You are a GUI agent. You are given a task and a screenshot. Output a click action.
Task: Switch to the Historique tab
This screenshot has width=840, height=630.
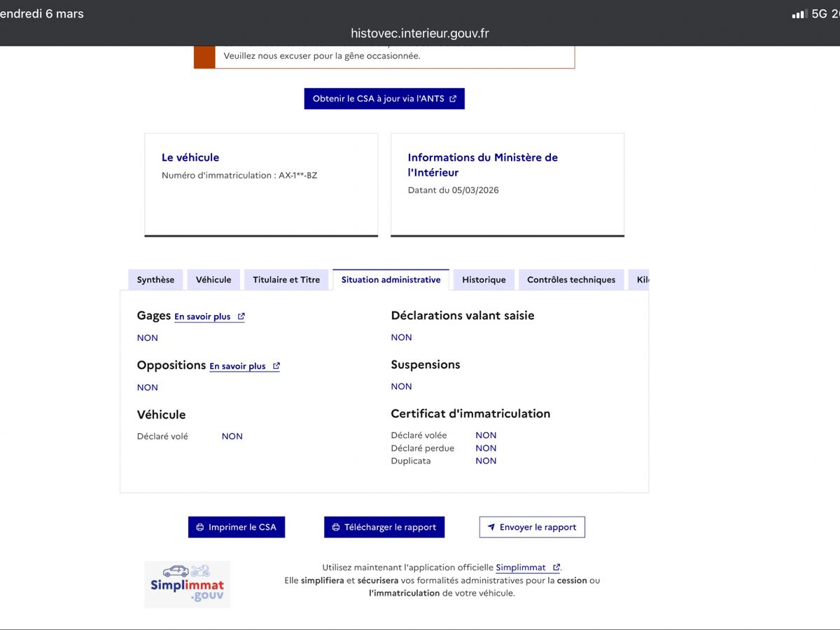click(484, 279)
